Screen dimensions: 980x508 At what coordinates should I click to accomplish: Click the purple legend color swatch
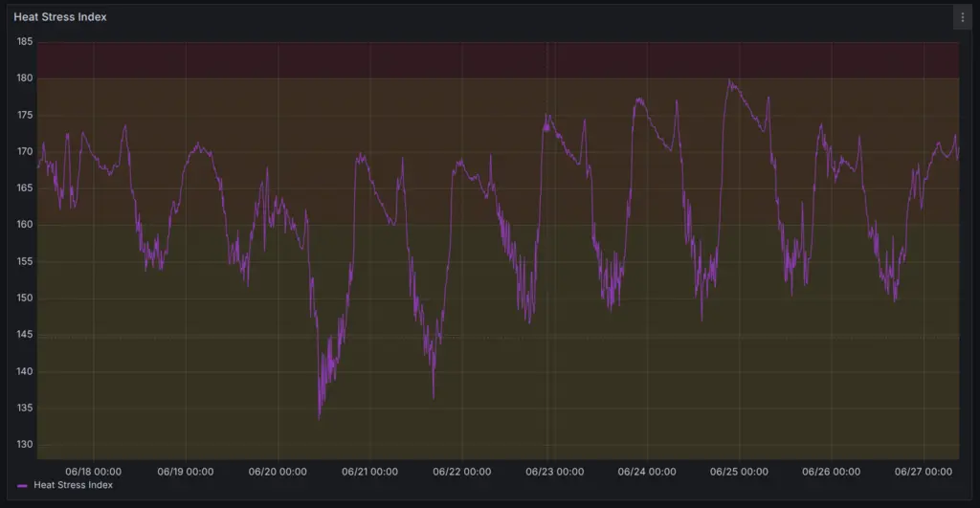pyautogui.click(x=23, y=486)
